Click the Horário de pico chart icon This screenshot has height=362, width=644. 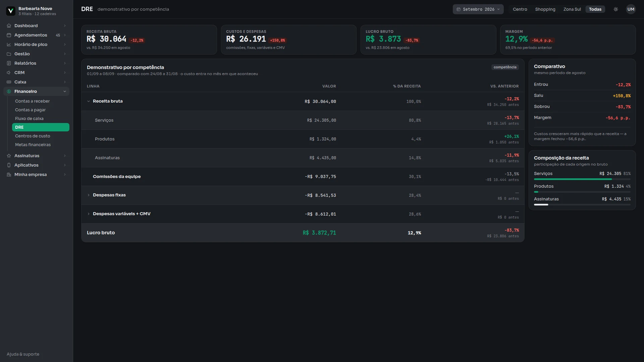9,45
